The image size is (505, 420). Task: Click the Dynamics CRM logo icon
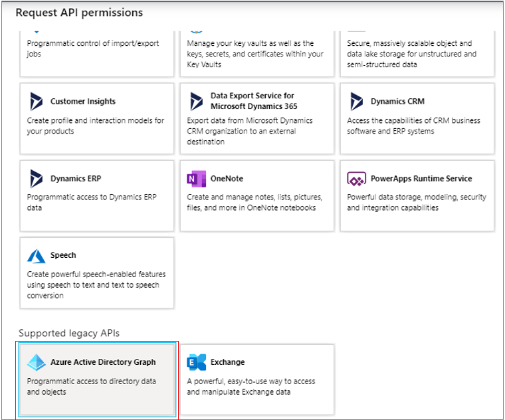coord(356,101)
